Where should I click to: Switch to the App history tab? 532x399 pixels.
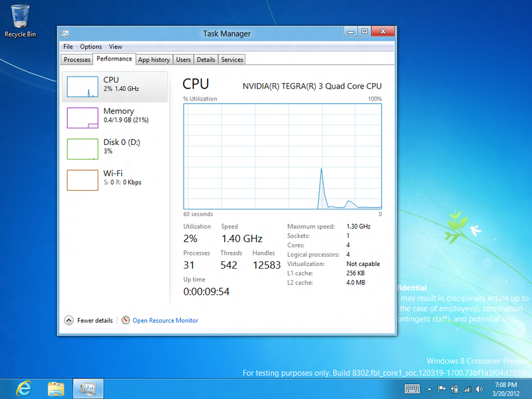tap(154, 59)
